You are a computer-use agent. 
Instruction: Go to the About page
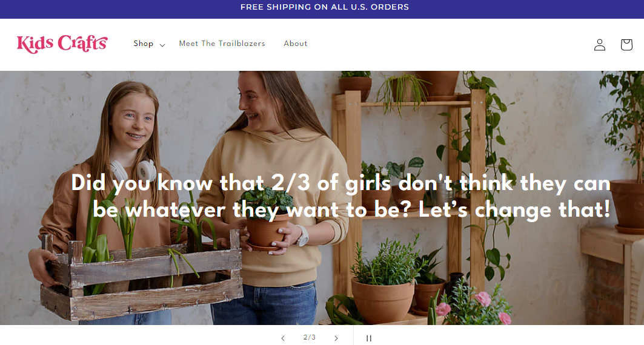pyautogui.click(x=296, y=44)
